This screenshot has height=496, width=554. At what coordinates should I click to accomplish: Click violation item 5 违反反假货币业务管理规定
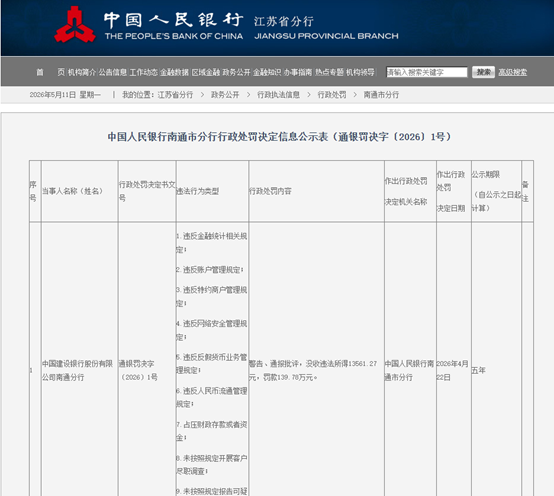point(211,364)
